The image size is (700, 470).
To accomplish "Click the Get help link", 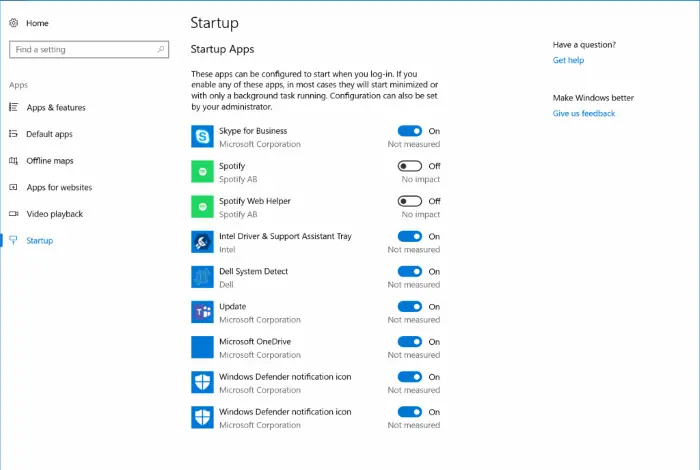I will tap(568, 61).
